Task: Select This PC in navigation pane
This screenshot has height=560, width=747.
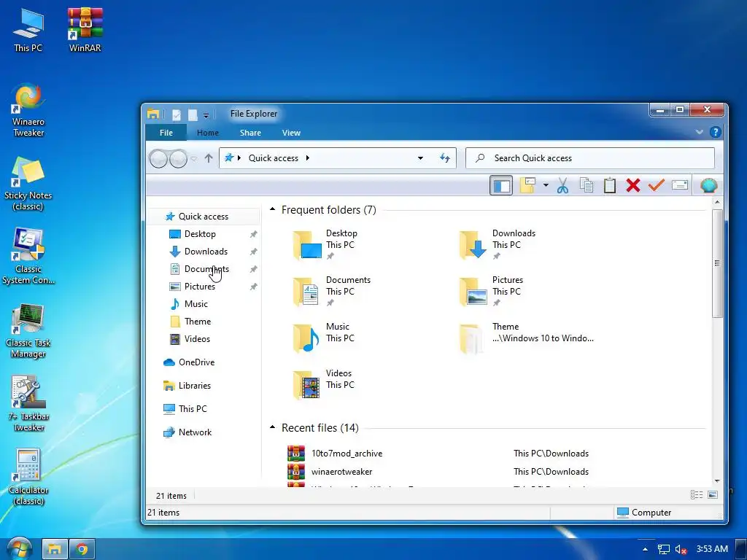Action: [x=193, y=409]
